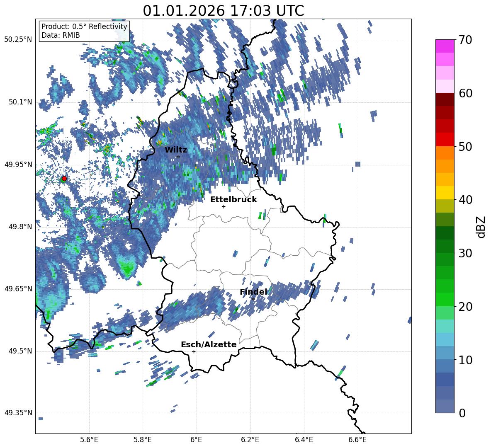The width and height of the screenshot is (491, 448).
Task: Click the cross marker below Wiltz
Action: click(178, 157)
